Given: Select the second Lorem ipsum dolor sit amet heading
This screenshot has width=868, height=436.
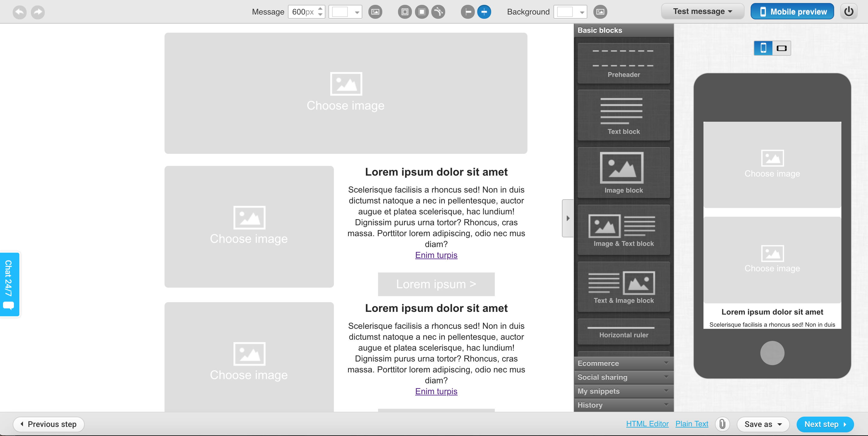Looking at the screenshot, I should coord(436,309).
